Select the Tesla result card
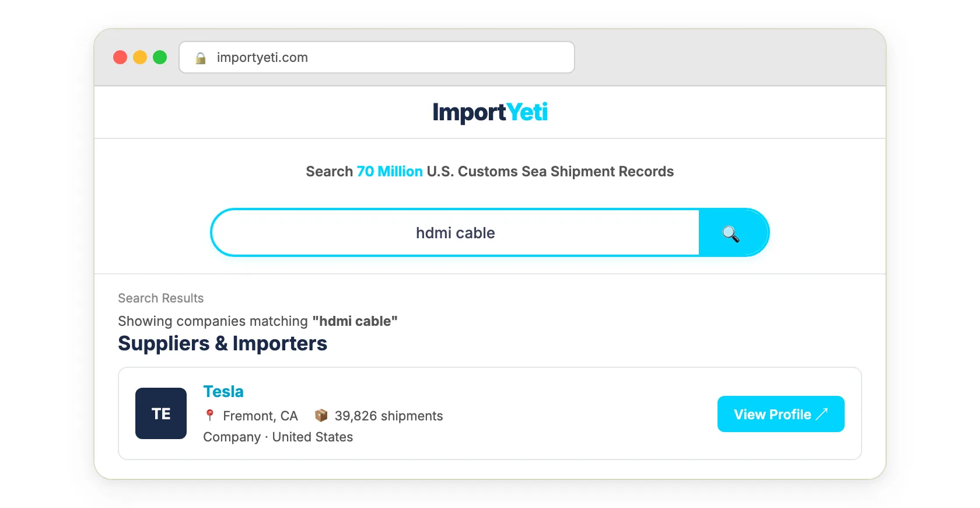This screenshot has height=508, width=980. tap(490, 413)
